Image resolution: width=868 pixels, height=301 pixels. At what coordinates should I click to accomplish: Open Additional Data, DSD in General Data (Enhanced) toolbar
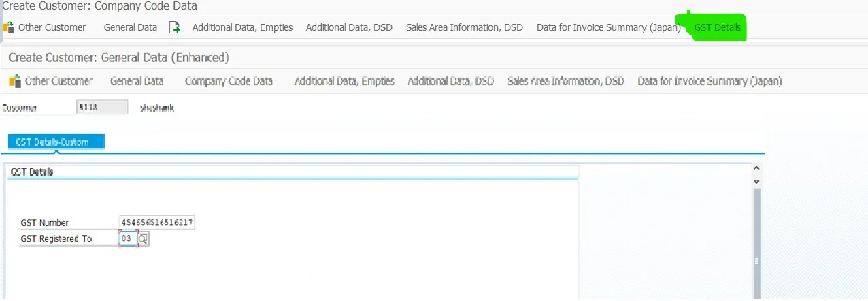(450, 81)
